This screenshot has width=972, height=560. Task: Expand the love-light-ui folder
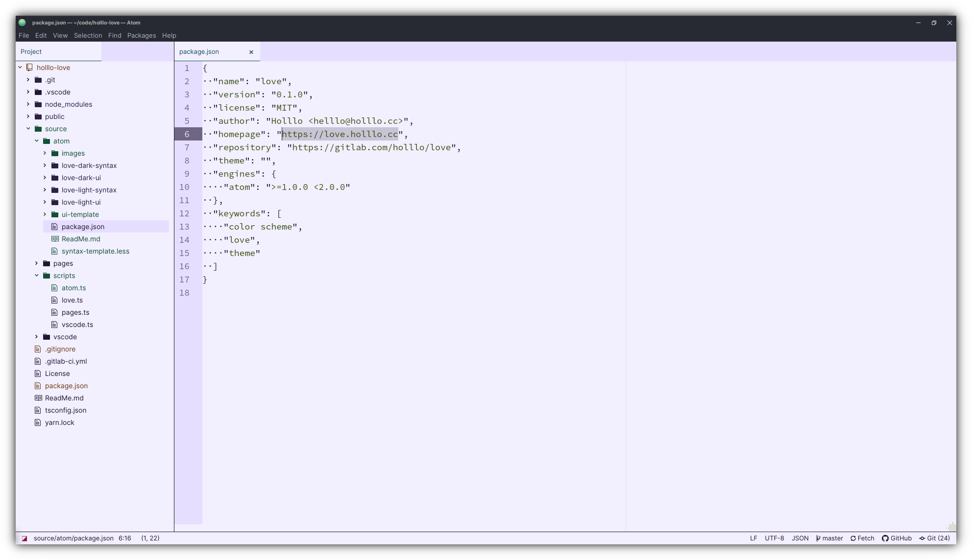coord(45,202)
